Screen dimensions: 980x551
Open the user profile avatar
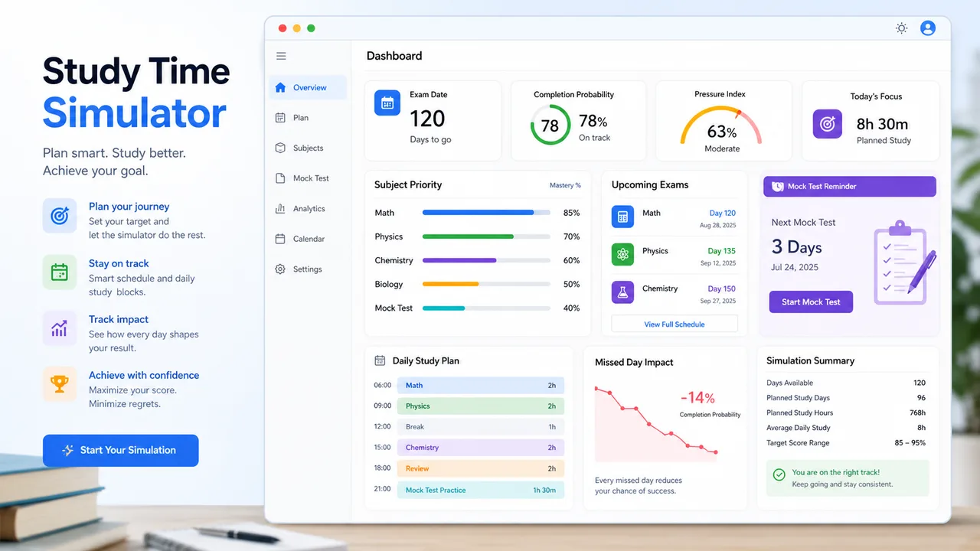click(928, 28)
